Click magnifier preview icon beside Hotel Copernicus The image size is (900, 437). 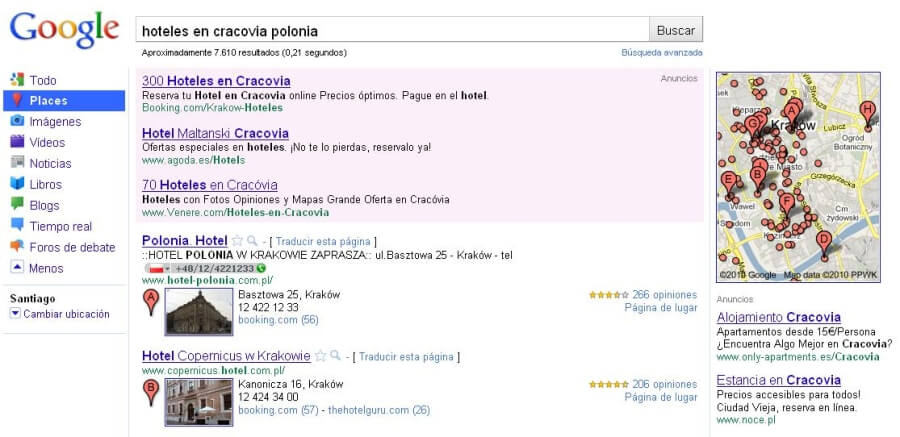(335, 356)
